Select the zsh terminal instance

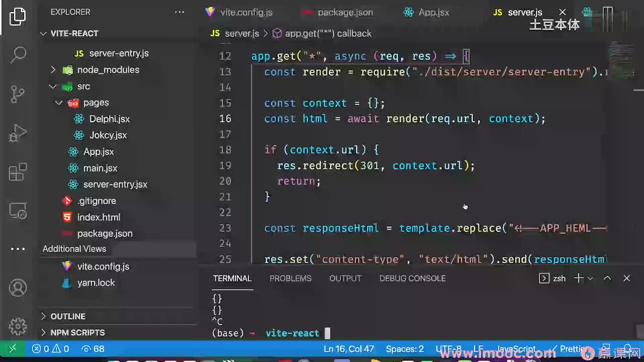click(x=552, y=278)
